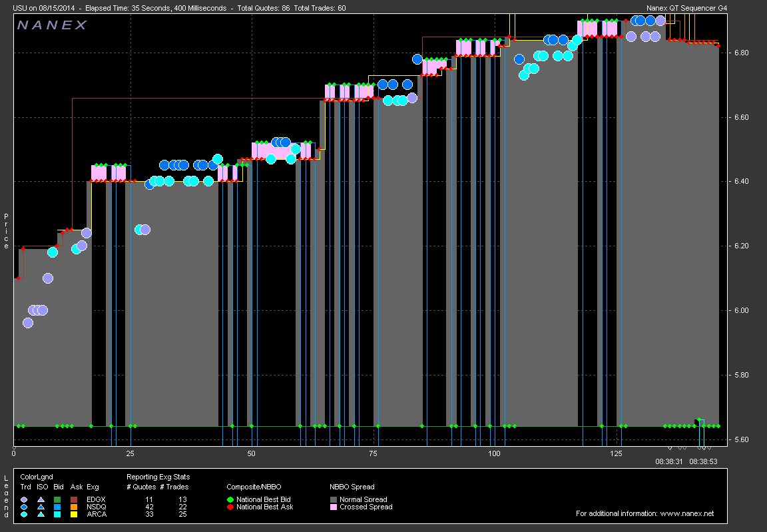The width and height of the screenshot is (767, 532).
Task: Click ARCA quote count 33
Action: click(149, 515)
